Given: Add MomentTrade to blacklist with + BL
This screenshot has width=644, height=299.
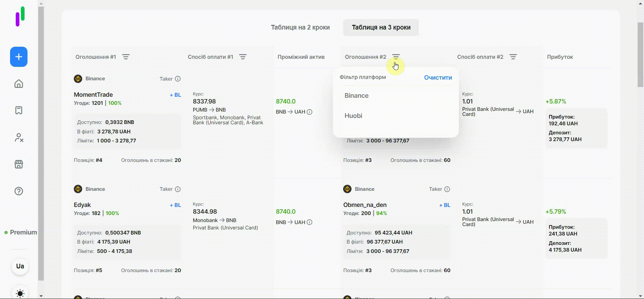Looking at the screenshot, I should tap(175, 95).
